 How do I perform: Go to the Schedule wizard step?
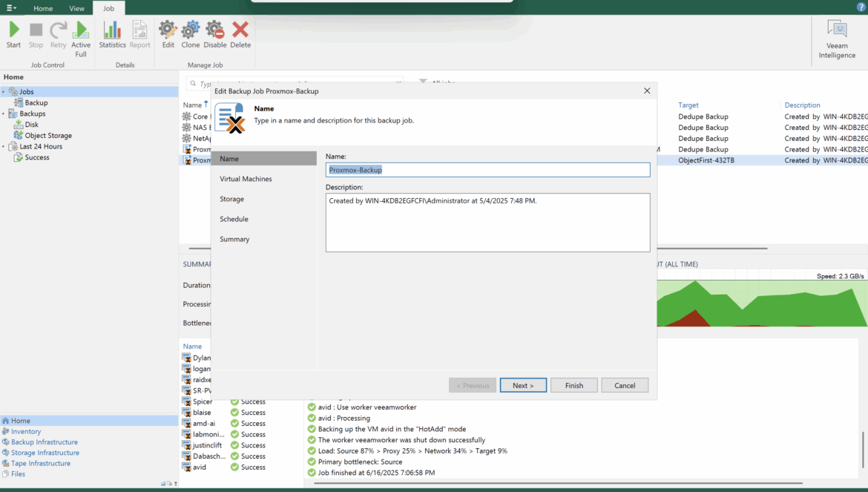pyautogui.click(x=234, y=219)
